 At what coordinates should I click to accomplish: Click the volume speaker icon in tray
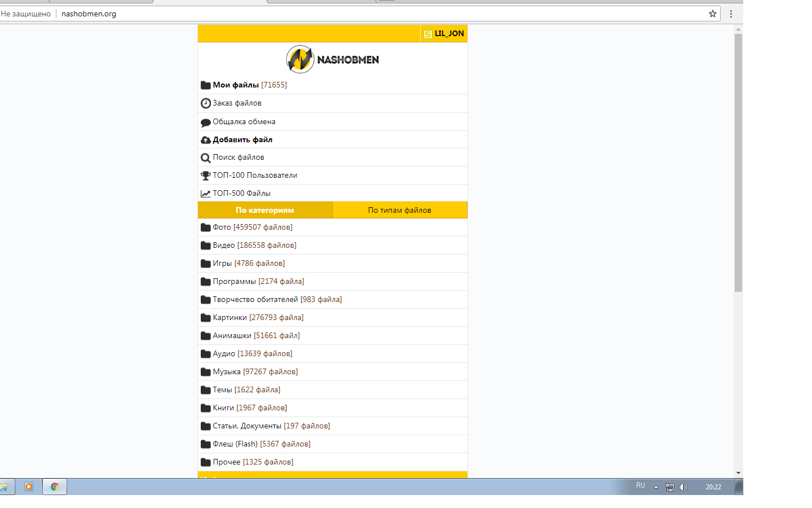pos(683,487)
